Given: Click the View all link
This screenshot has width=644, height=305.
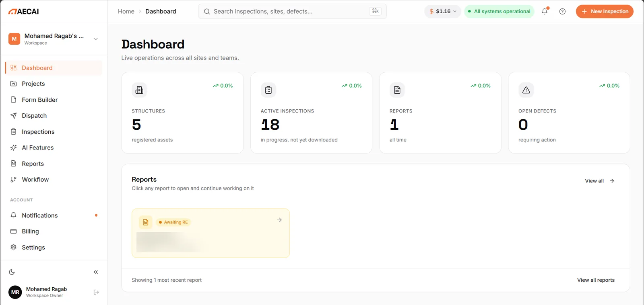Looking at the screenshot, I should coord(600,181).
